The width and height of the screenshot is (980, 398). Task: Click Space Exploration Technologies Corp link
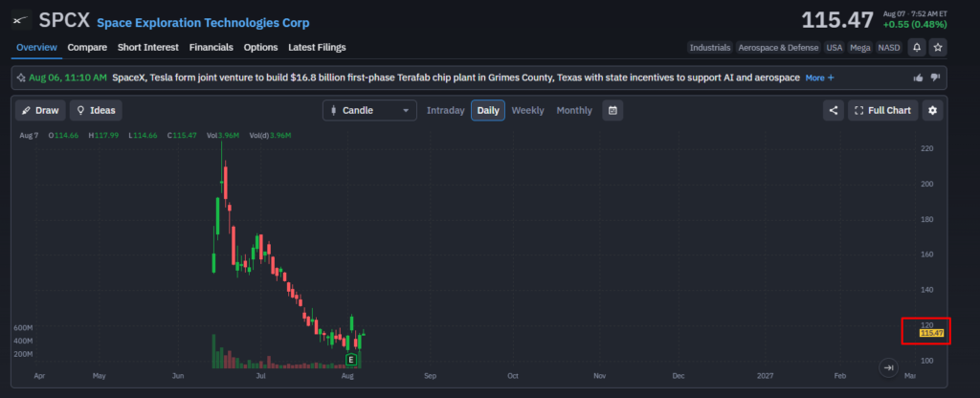pos(203,23)
